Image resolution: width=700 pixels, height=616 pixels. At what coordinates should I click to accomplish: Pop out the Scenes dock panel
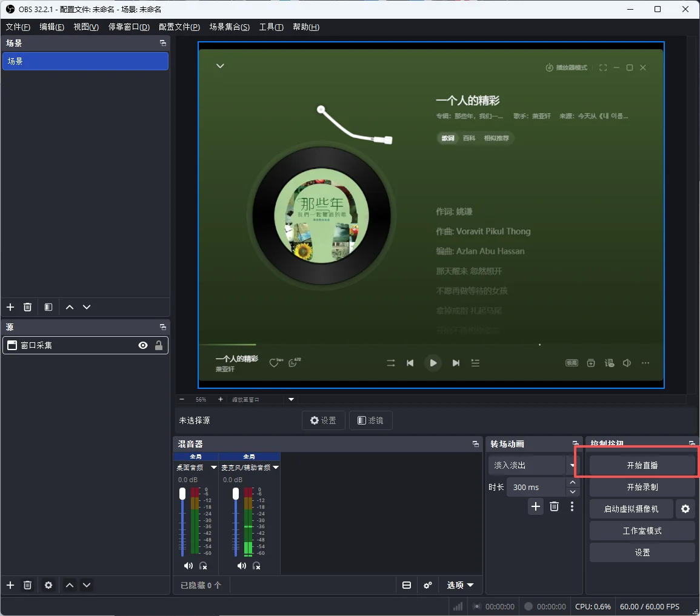pos(163,43)
